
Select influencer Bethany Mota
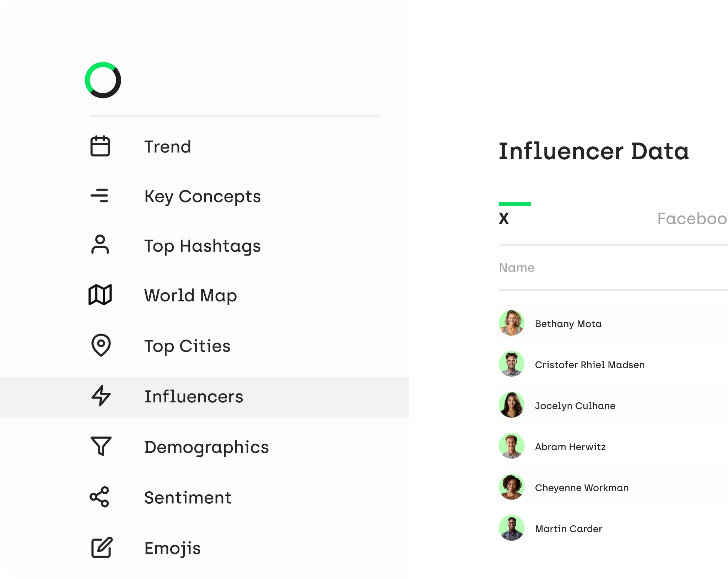[x=568, y=323]
